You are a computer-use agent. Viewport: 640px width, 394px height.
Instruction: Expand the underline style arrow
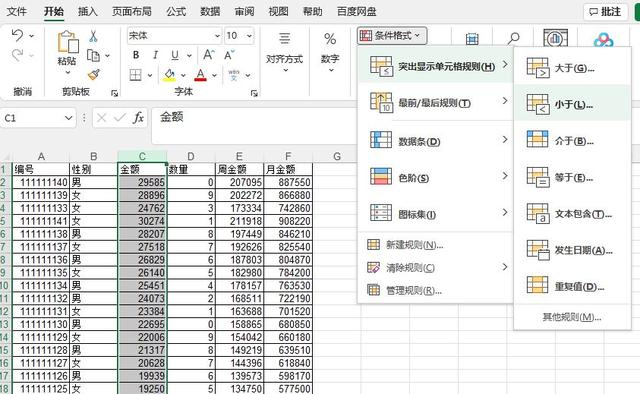click(x=189, y=56)
